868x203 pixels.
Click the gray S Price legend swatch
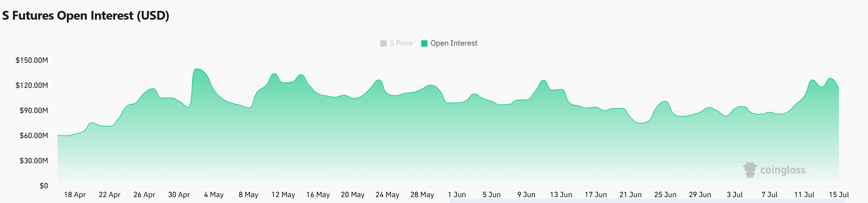[383, 44]
